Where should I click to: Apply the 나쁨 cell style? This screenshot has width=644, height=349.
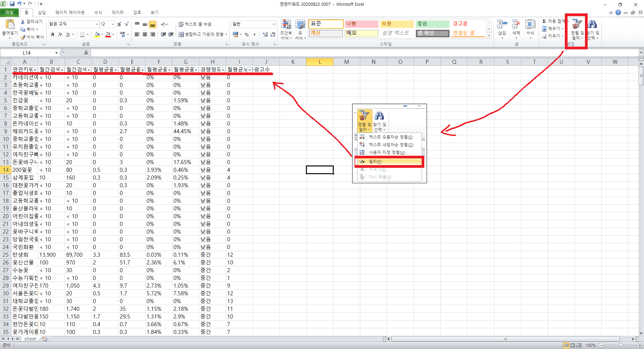coord(362,24)
